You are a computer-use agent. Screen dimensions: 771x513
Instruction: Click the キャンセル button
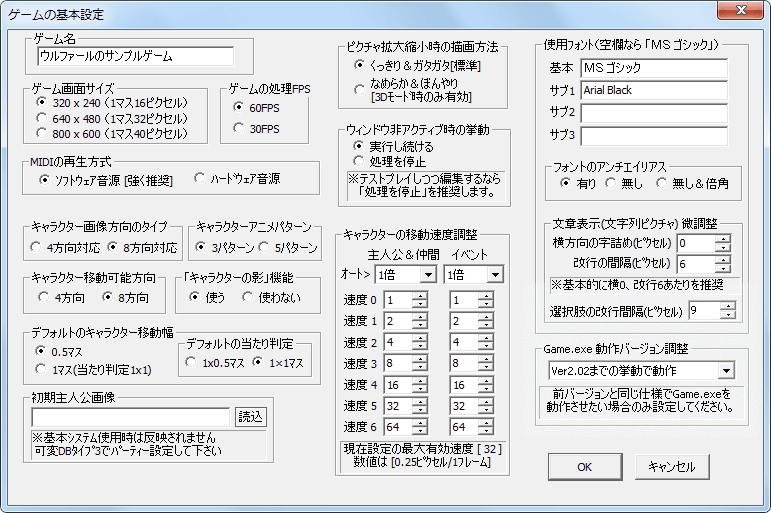[x=671, y=466]
